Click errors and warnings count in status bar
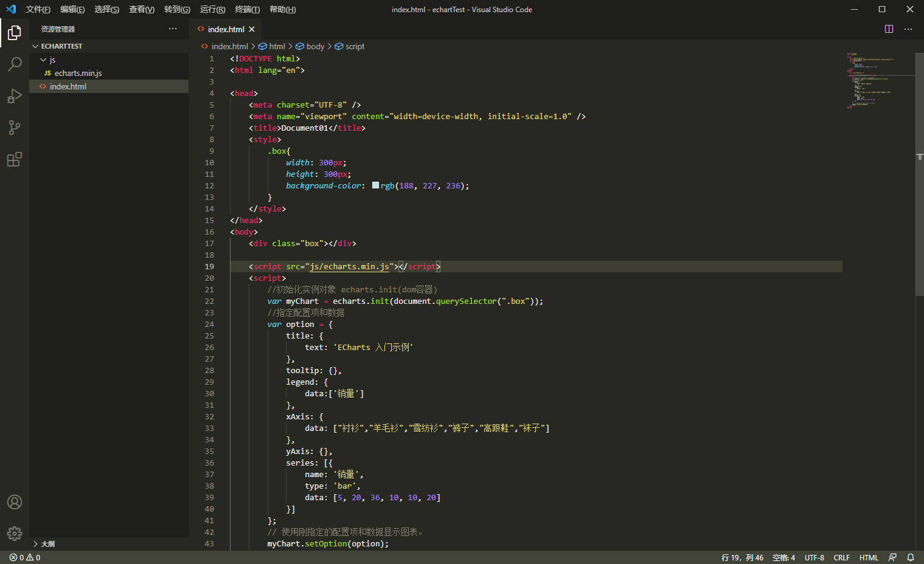This screenshot has width=924, height=564. point(25,557)
